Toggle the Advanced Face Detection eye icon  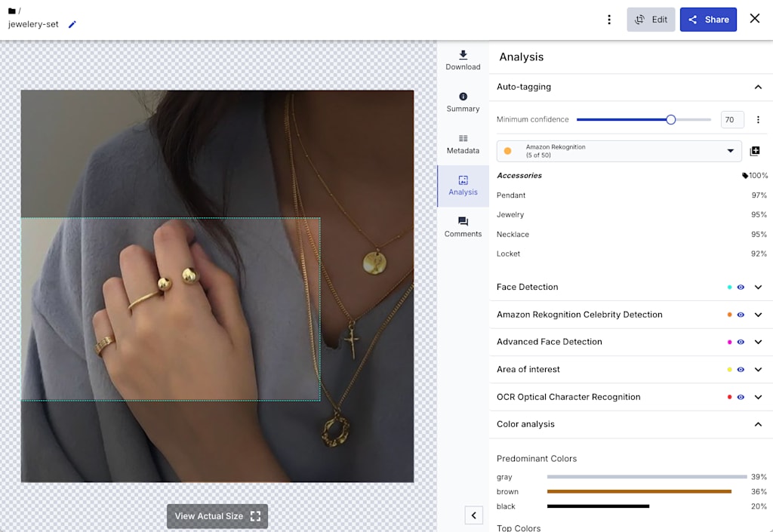(x=741, y=342)
